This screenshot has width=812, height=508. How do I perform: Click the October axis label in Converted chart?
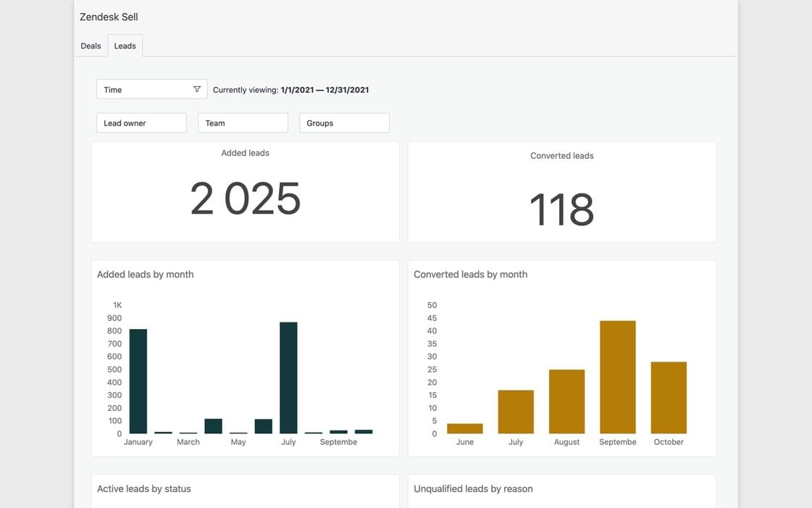(x=669, y=442)
